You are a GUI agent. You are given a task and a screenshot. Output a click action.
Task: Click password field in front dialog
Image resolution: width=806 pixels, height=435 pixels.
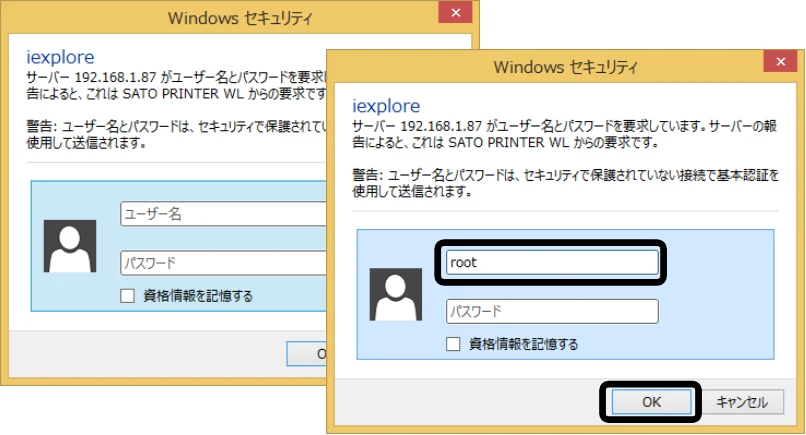tap(552, 312)
